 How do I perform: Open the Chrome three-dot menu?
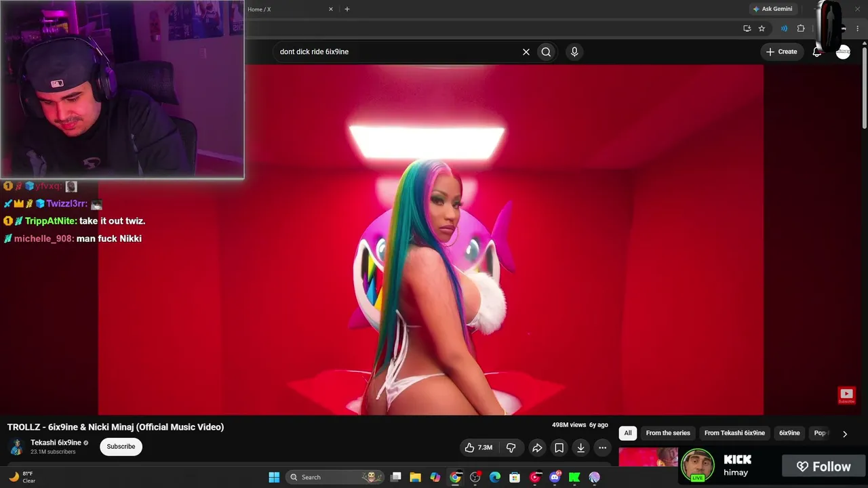858,28
